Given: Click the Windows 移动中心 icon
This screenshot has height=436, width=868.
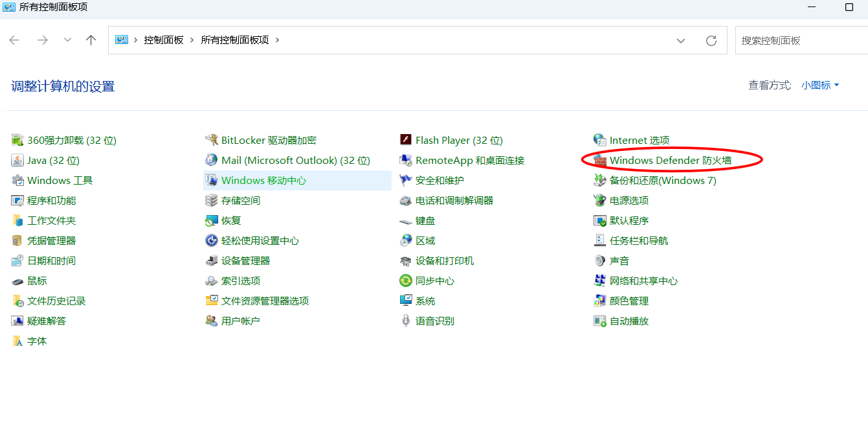Looking at the screenshot, I should [212, 180].
